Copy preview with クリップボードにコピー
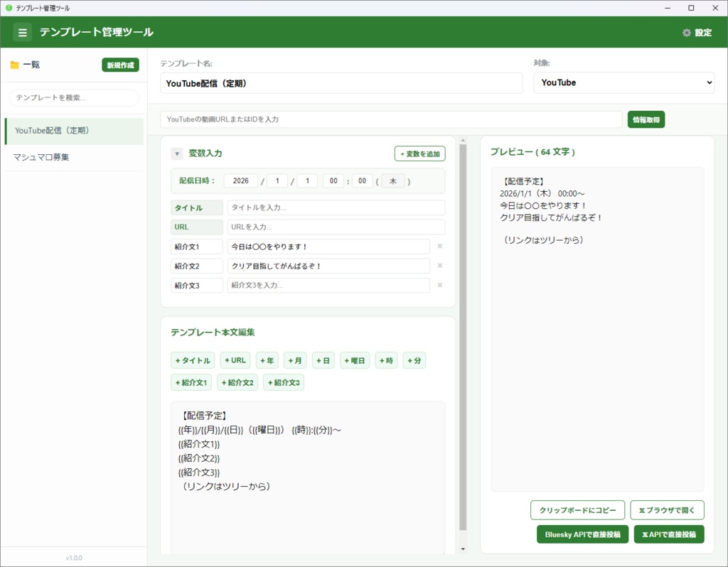 coord(577,510)
